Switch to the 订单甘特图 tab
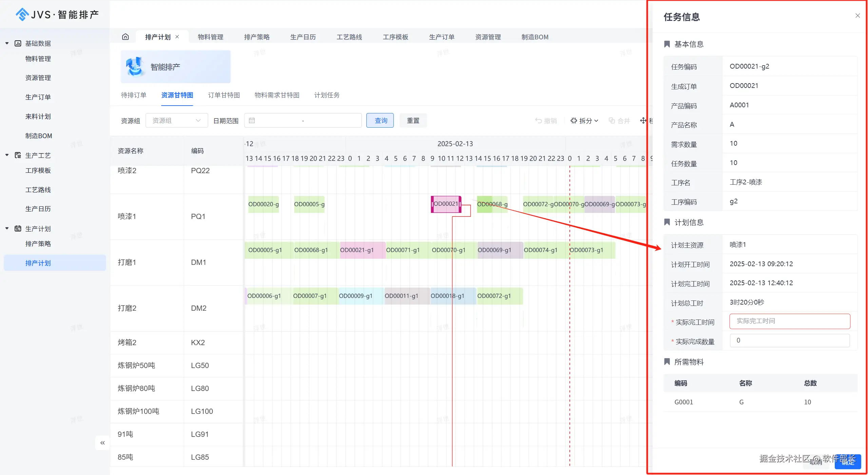Image resolution: width=868 pixels, height=475 pixels. (x=224, y=95)
